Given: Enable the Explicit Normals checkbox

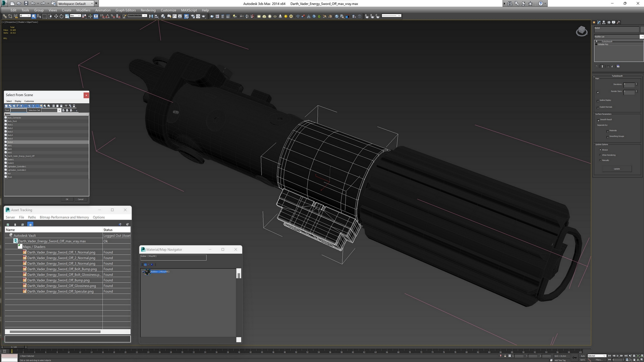Looking at the screenshot, I should (x=598, y=107).
